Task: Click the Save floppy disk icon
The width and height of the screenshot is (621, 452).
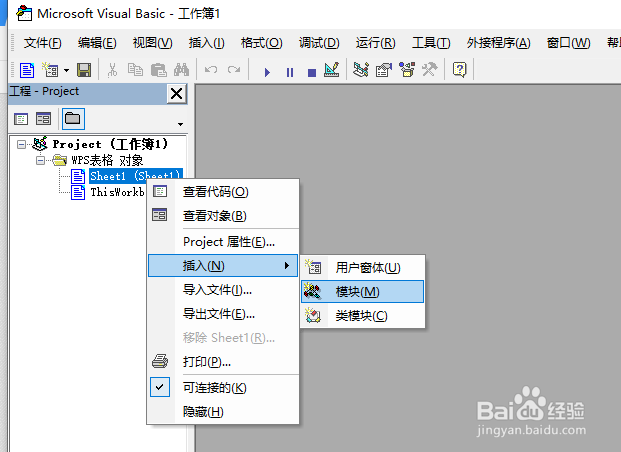Action: [x=84, y=71]
